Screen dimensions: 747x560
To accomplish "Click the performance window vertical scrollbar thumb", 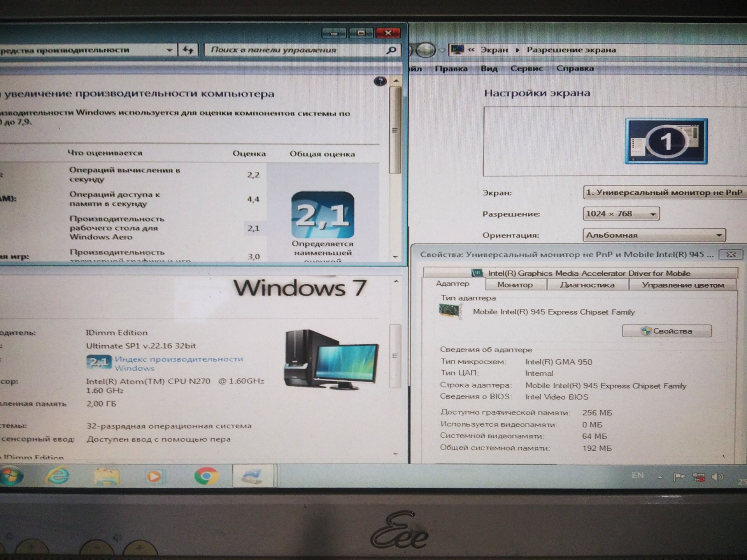I will (x=395, y=130).
